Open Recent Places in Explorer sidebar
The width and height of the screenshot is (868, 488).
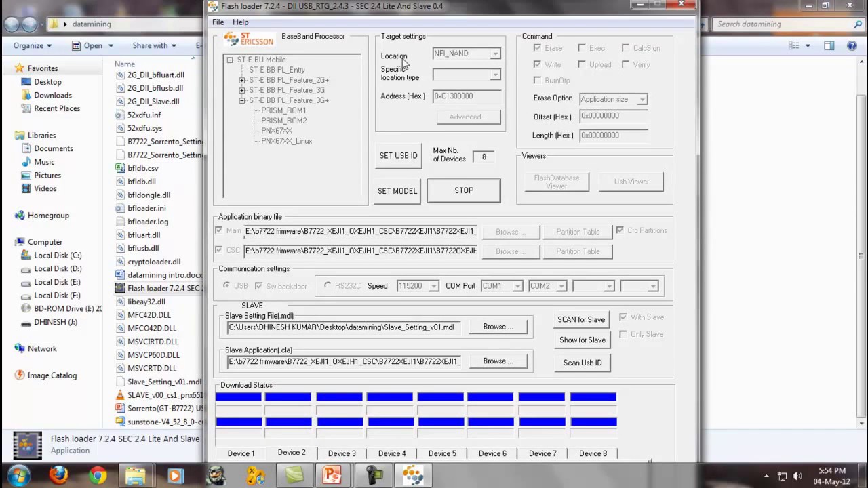pyautogui.click(x=57, y=108)
